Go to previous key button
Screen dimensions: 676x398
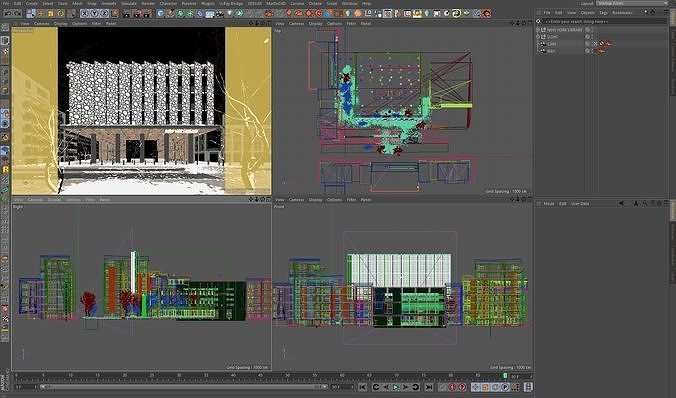(376, 387)
